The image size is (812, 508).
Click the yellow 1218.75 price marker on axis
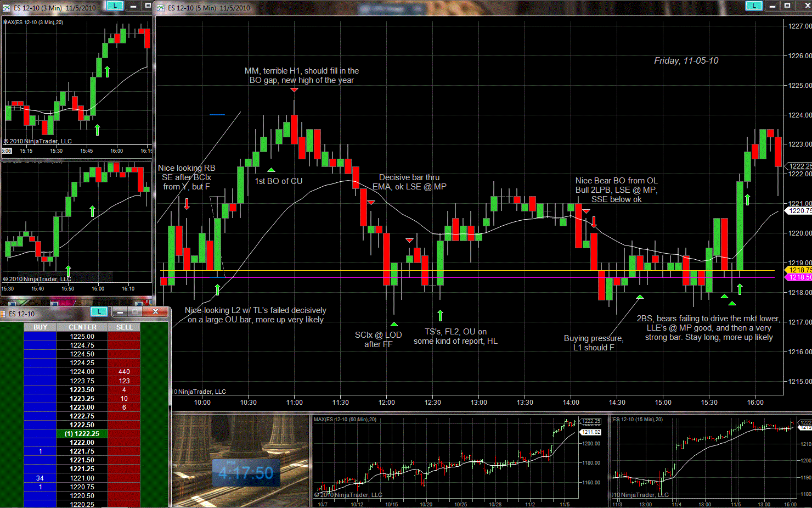(799, 270)
